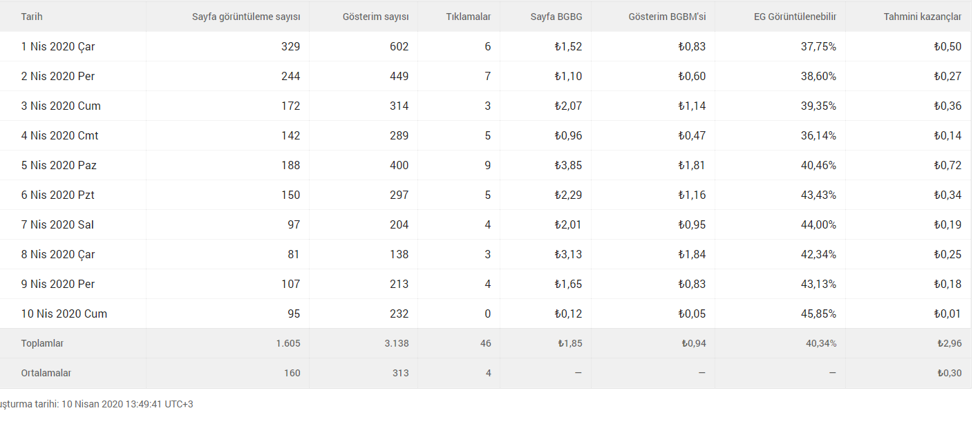Image resolution: width=980 pixels, height=424 pixels.
Task: Click the Gösterim sayısı column header
Action: tap(375, 17)
